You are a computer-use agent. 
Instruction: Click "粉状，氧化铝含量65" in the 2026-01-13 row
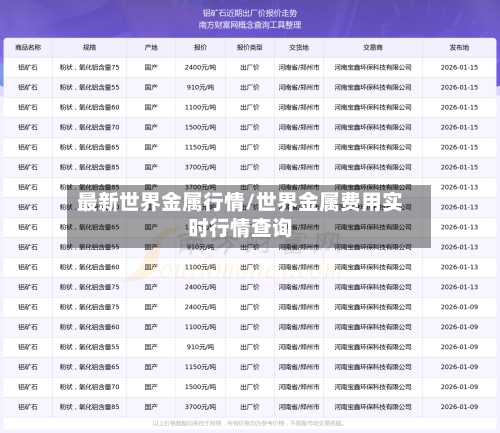pos(89,227)
